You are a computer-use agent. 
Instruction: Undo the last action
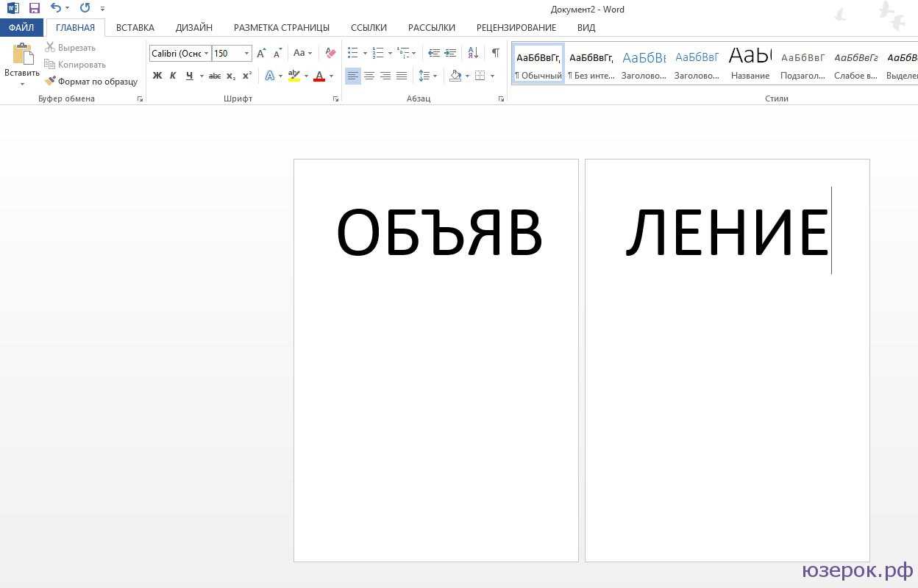56,9
